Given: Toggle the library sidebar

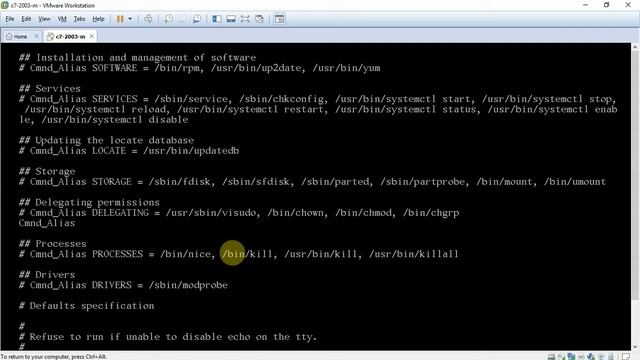Looking at the screenshot, I should click(x=217, y=19).
